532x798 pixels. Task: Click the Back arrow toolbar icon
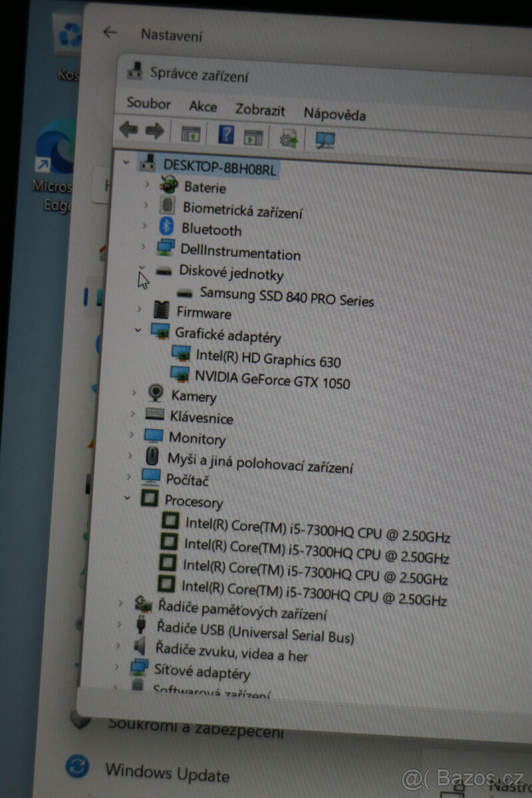click(x=128, y=130)
